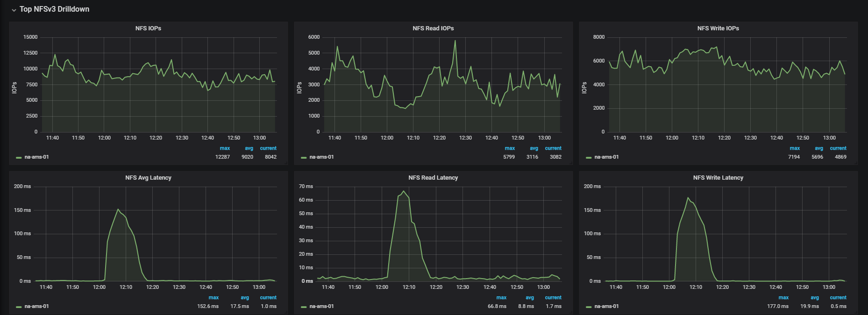Sort NFS Avg Latency legend by max
Image resolution: width=868 pixels, height=315 pixels.
(x=213, y=298)
